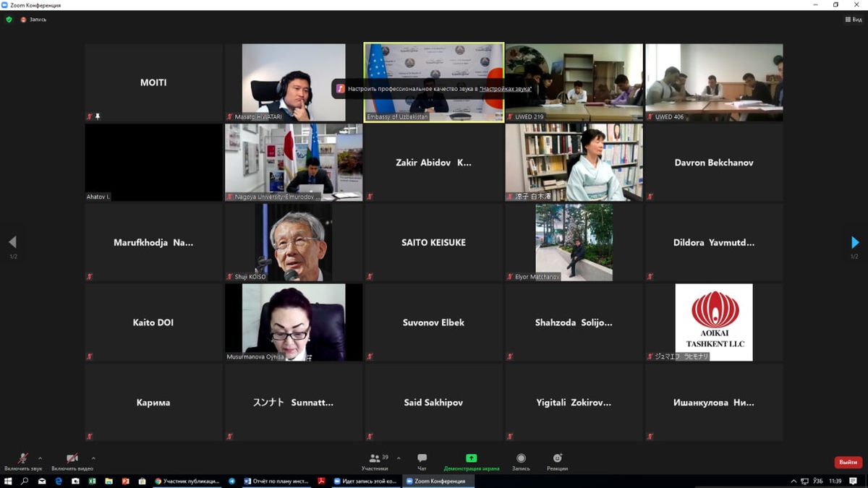This screenshot has height=488, width=868.
Task: Select Dildora Yavmutd... participant tile
Action: 714,242
